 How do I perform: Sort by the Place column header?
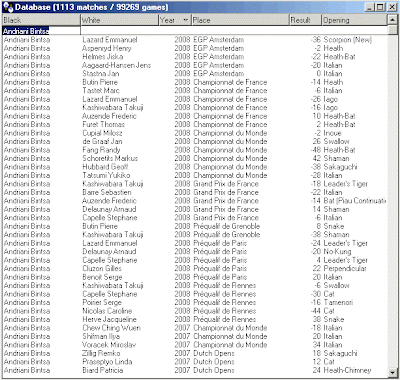[240, 20]
